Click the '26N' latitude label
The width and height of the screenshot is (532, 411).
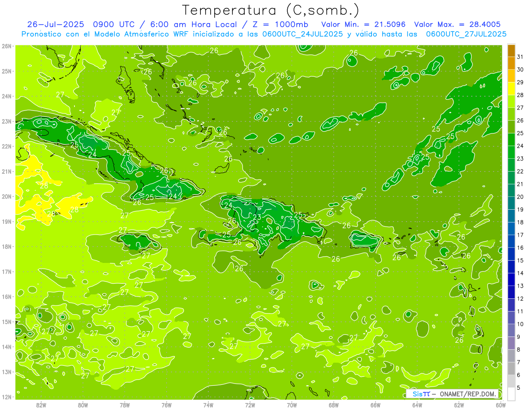[x=7, y=46]
